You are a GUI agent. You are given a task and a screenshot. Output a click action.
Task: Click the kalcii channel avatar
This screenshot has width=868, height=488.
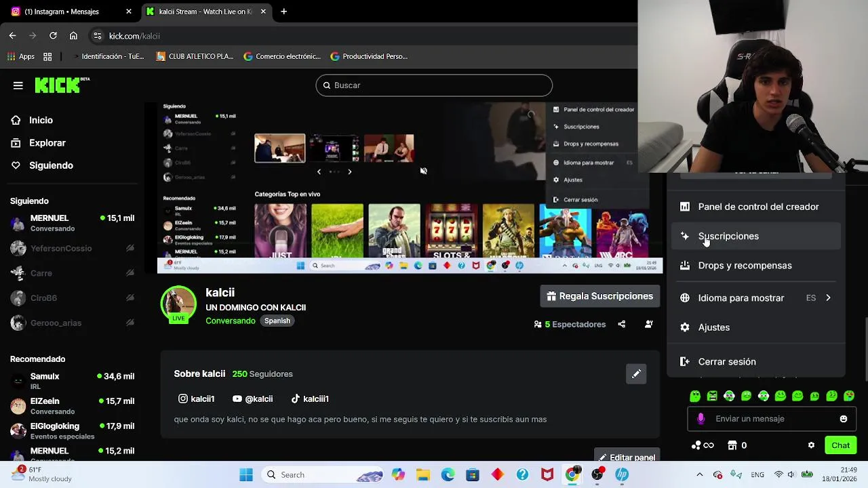coord(178,304)
